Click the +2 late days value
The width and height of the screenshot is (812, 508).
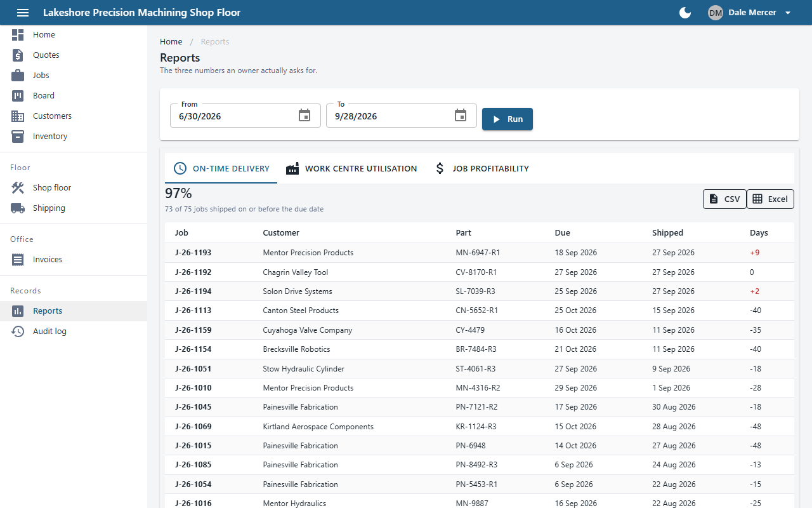[754, 291]
